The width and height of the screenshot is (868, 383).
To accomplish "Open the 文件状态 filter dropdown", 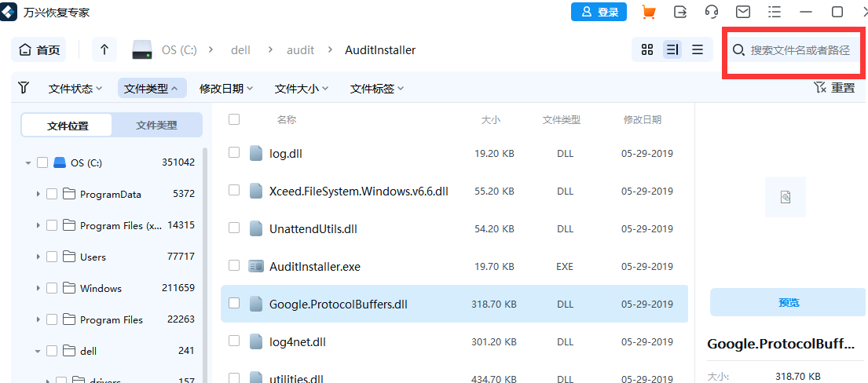I will coord(75,89).
